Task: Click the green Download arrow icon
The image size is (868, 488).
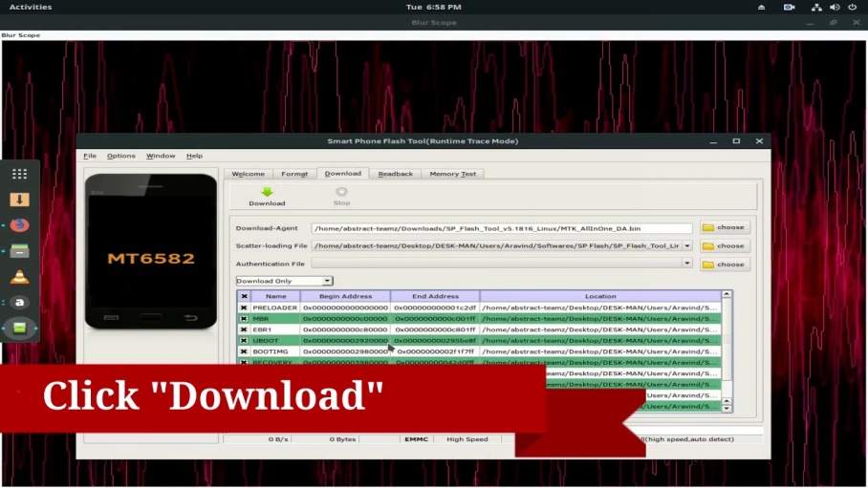Action: [267, 192]
